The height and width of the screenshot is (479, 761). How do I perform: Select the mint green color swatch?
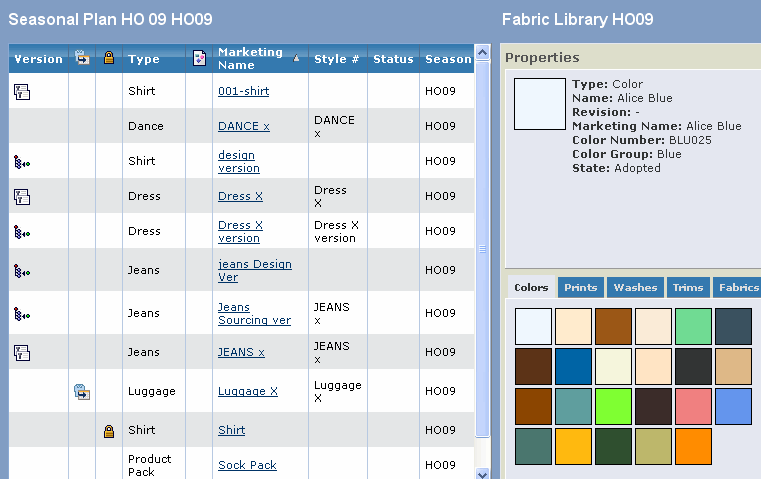[693, 326]
